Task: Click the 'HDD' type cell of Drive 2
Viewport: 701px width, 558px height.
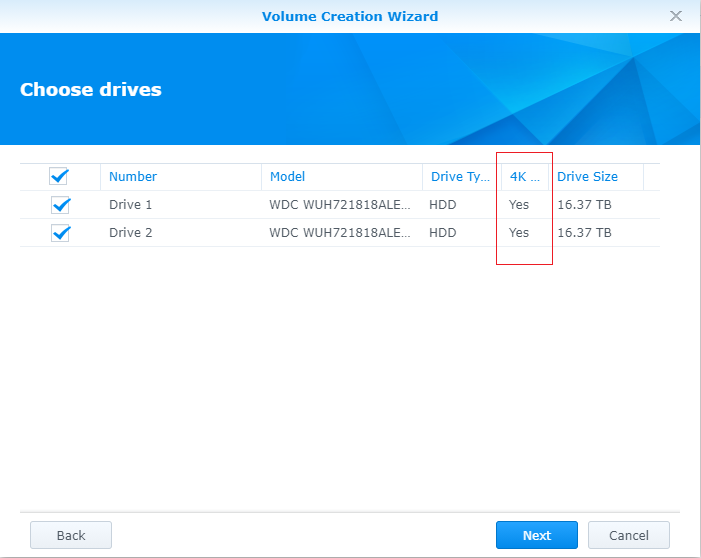Action: click(x=443, y=233)
